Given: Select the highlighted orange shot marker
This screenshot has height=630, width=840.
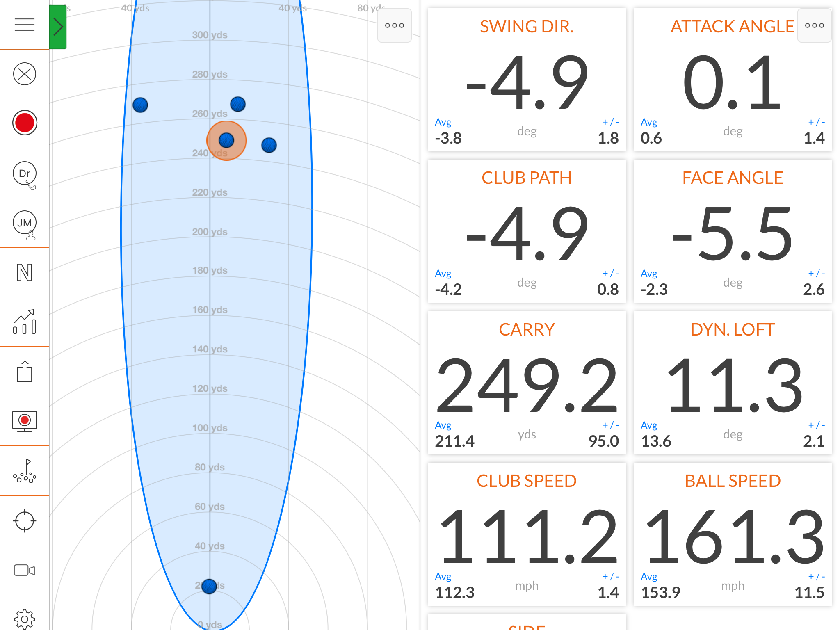Looking at the screenshot, I should (226, 141).
